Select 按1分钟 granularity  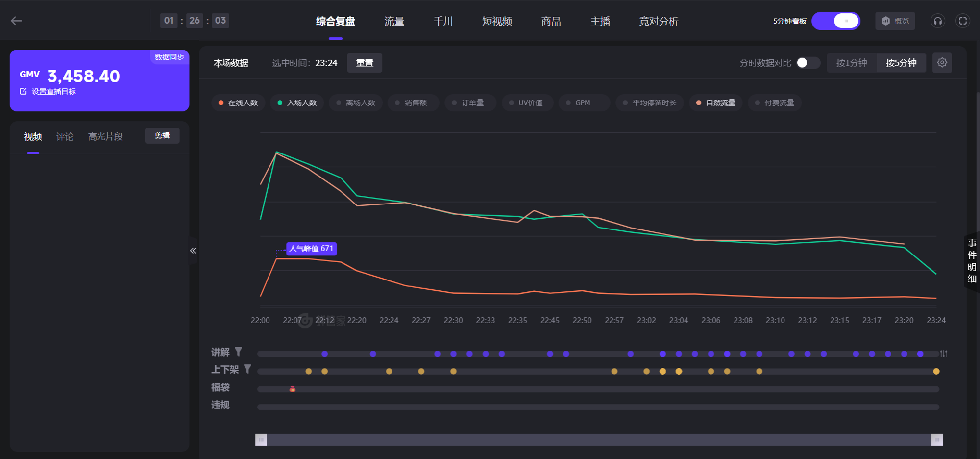pos(852,63)
